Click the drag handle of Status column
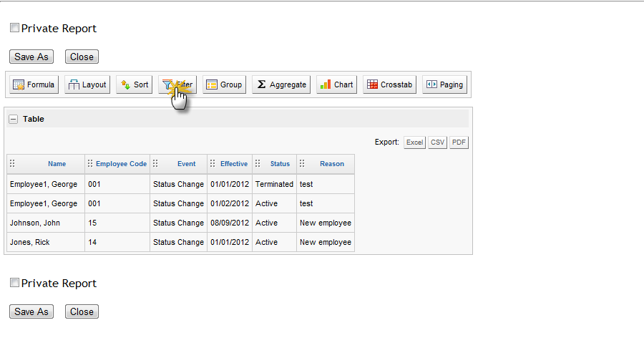The height and width of the screenshot is (358, 644). pos(258,163)
